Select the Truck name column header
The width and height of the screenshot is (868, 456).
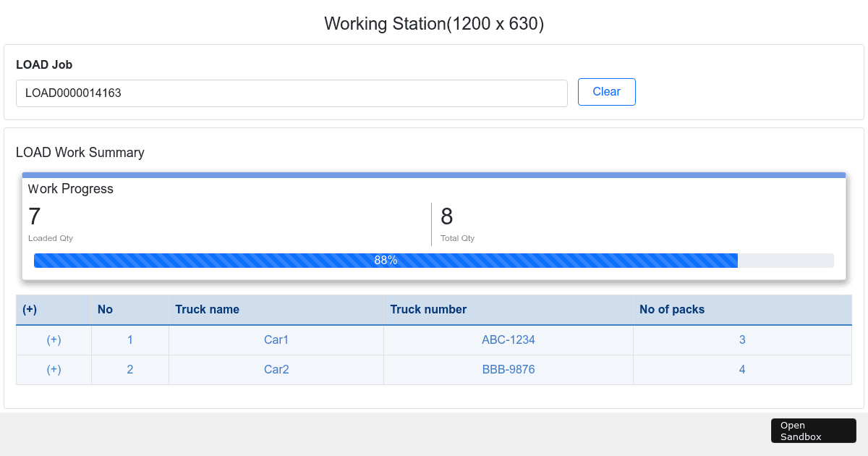click(207, 310)
